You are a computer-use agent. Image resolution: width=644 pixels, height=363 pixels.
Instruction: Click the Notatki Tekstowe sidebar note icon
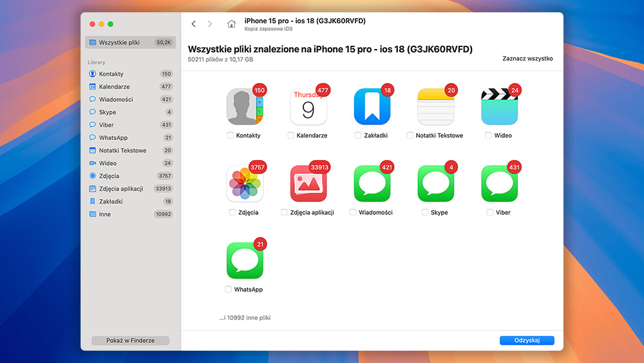92,150
